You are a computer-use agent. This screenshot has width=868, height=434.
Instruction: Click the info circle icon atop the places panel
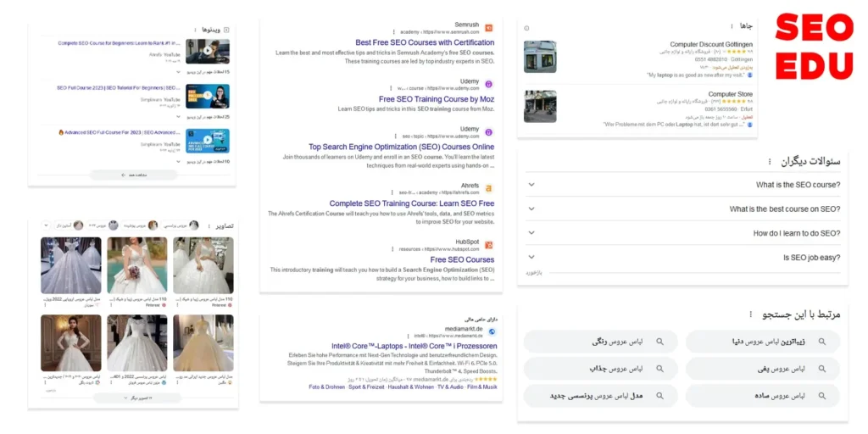click(526, 28)
